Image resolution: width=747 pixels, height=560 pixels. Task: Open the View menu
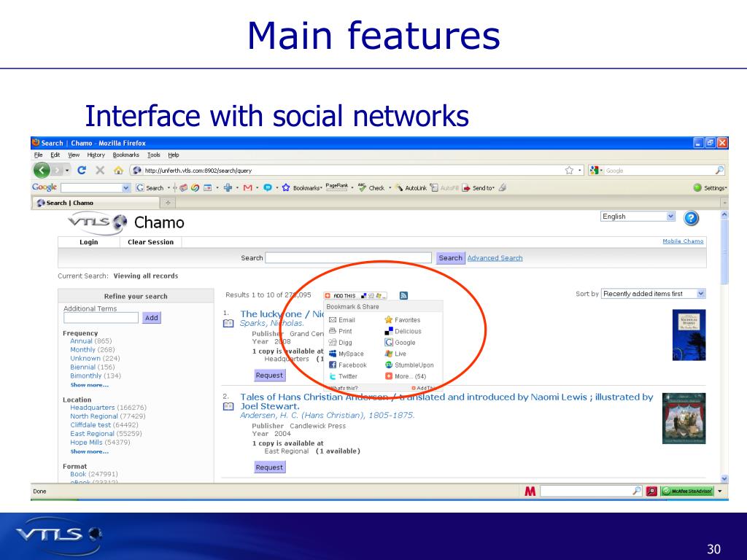74,155
